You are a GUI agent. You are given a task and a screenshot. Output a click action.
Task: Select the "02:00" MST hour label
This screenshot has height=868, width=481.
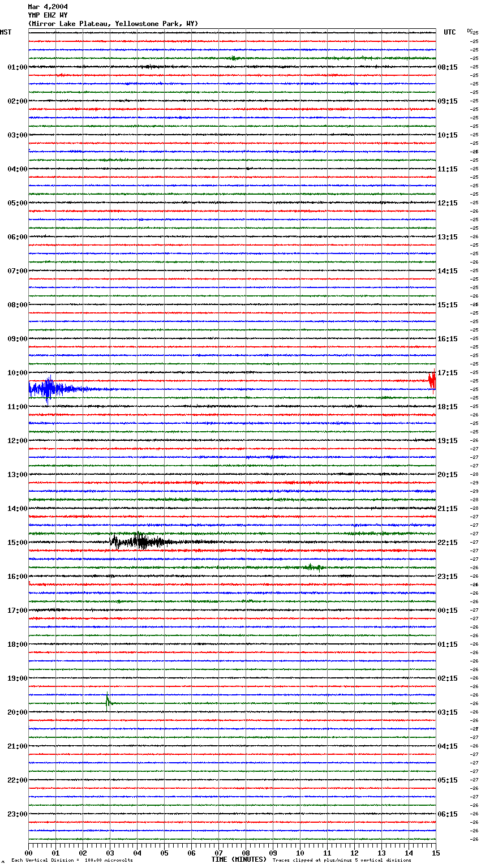18,101
